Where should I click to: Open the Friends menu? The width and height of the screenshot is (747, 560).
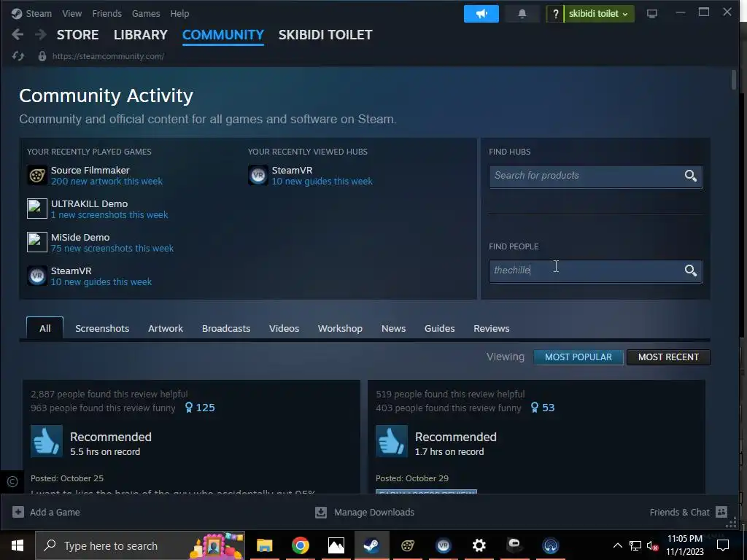(x=107, y=14)
